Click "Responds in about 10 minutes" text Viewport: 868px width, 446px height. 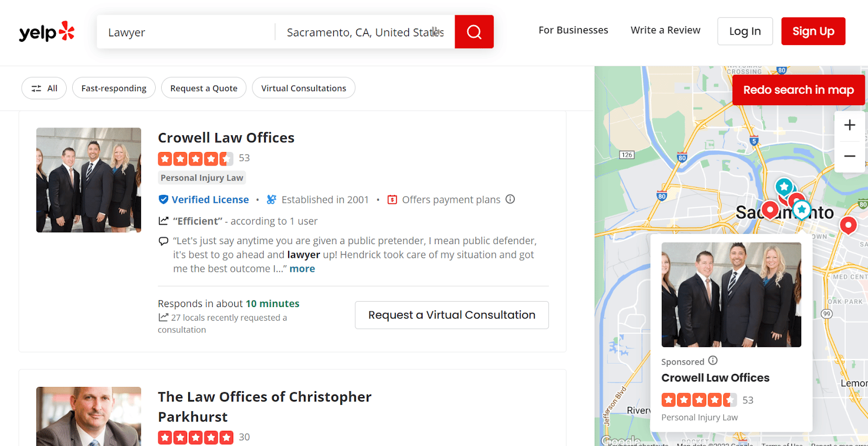pos(228,303)
